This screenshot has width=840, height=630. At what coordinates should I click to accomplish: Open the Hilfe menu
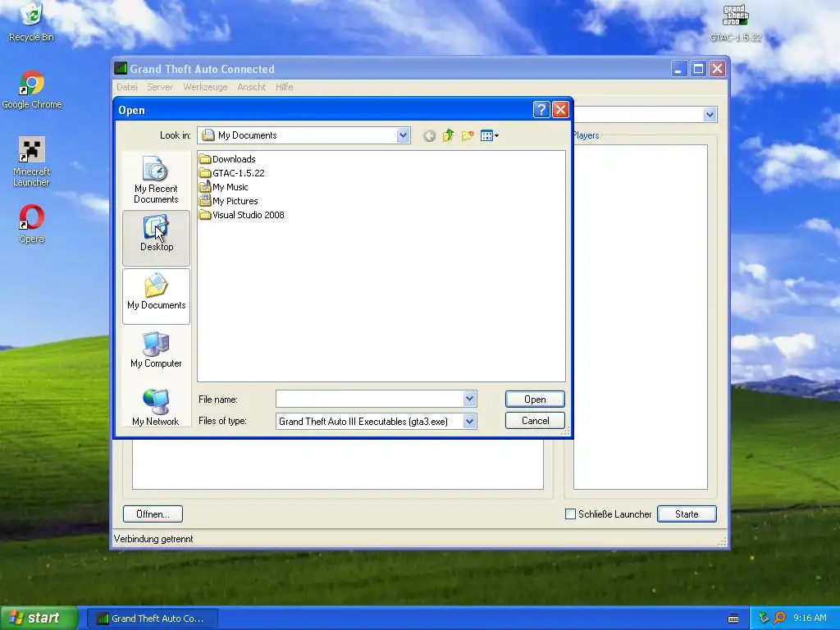point(284,87)
